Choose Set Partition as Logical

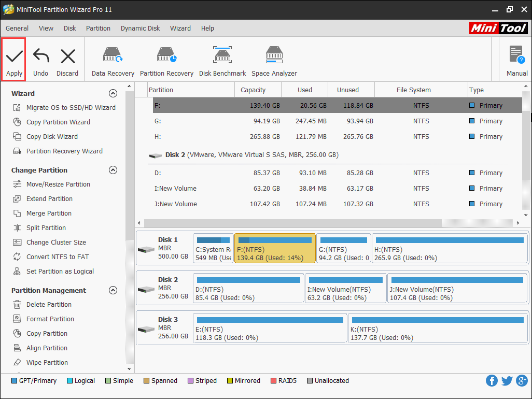(x=53, y=272)
